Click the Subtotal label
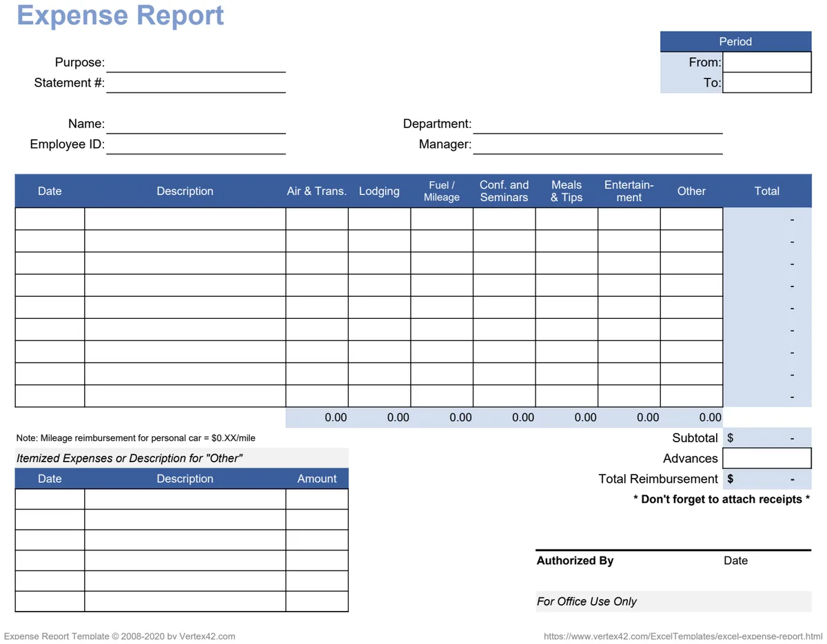 click(695, 438)
